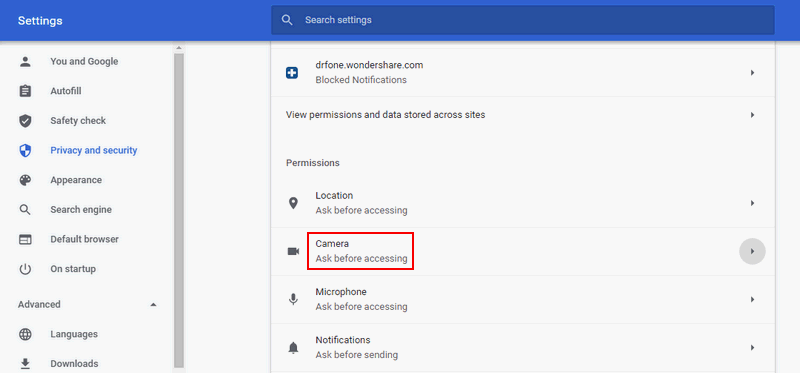The image size is (800, 373).
Task: Click in the Search settings field
Action: 522,20
